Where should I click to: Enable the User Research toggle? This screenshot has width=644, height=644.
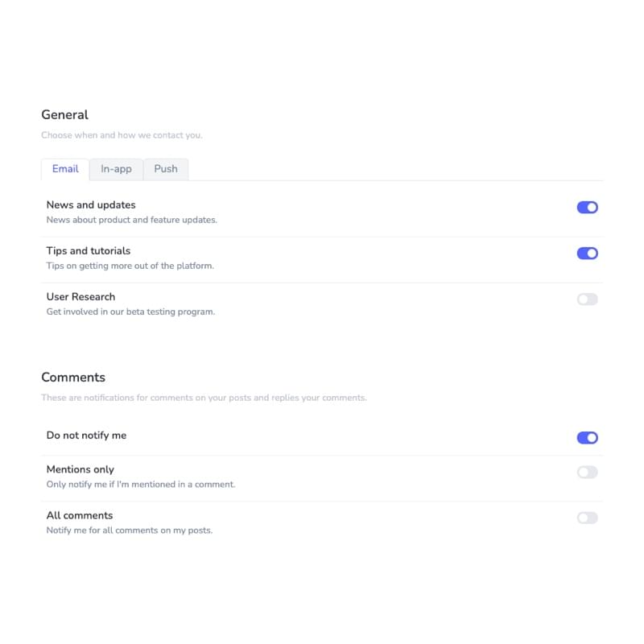(588, 299)
